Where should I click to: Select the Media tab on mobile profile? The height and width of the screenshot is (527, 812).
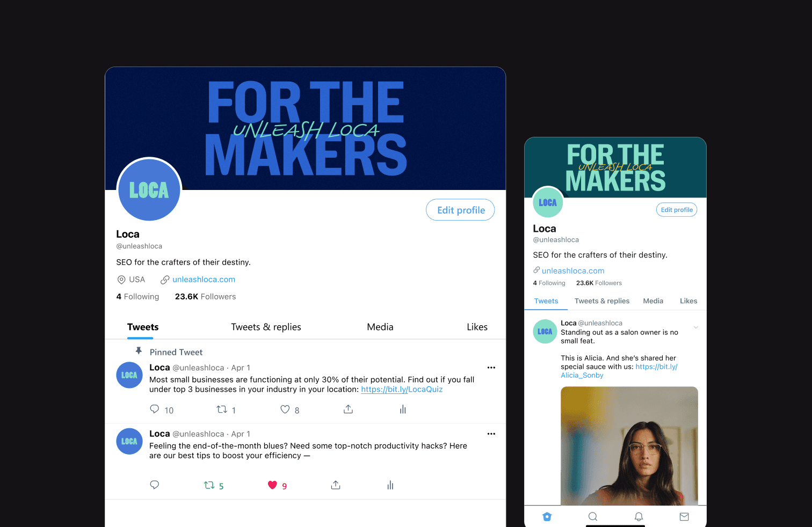click(653, 301)
